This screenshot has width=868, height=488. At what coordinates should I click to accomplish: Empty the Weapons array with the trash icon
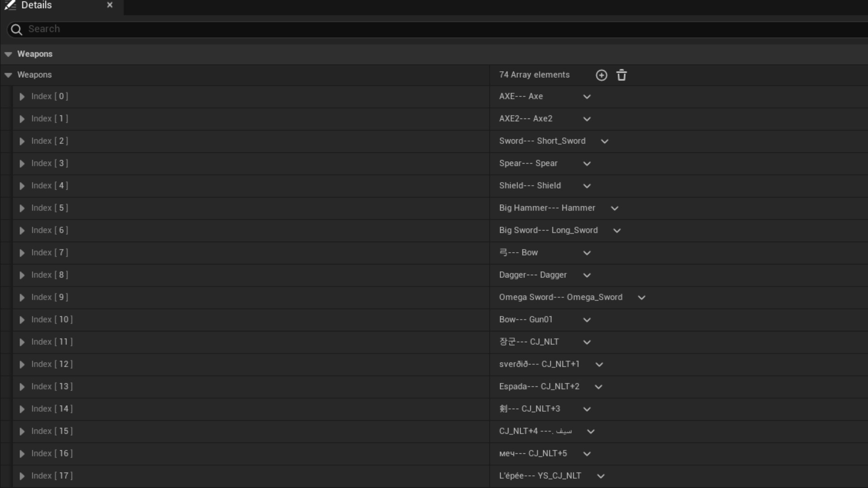coord(622,75)
